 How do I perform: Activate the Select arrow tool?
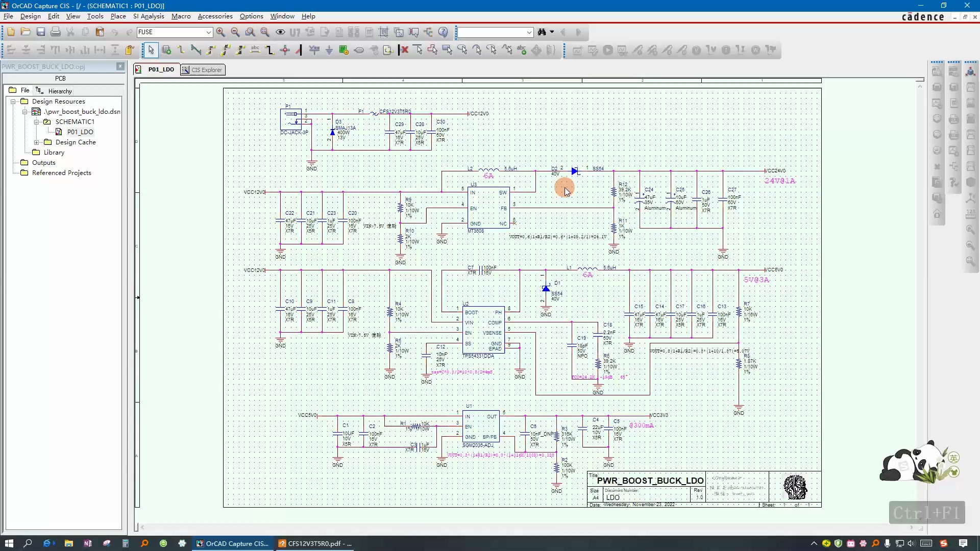tap(151, 50)
